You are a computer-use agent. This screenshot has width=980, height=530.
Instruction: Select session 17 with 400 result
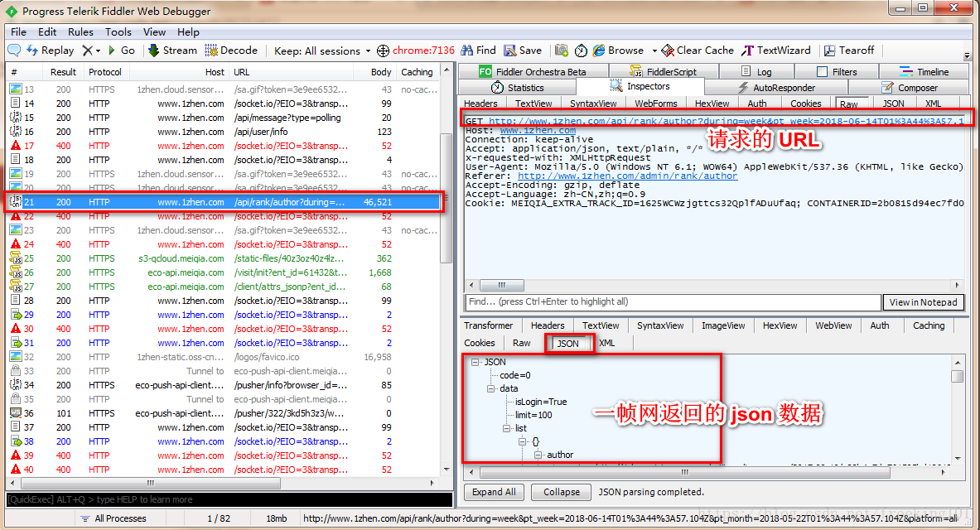click(224, 146)
